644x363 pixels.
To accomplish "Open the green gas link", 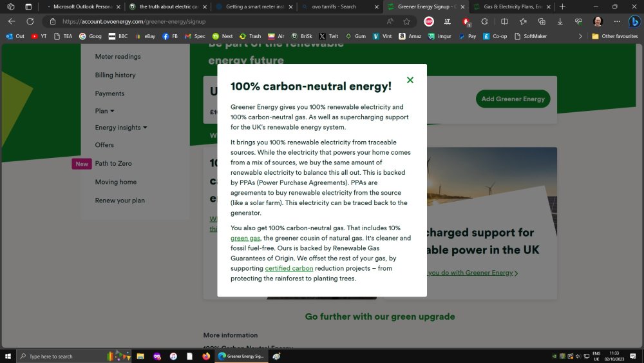I will (x=245, y=238).
